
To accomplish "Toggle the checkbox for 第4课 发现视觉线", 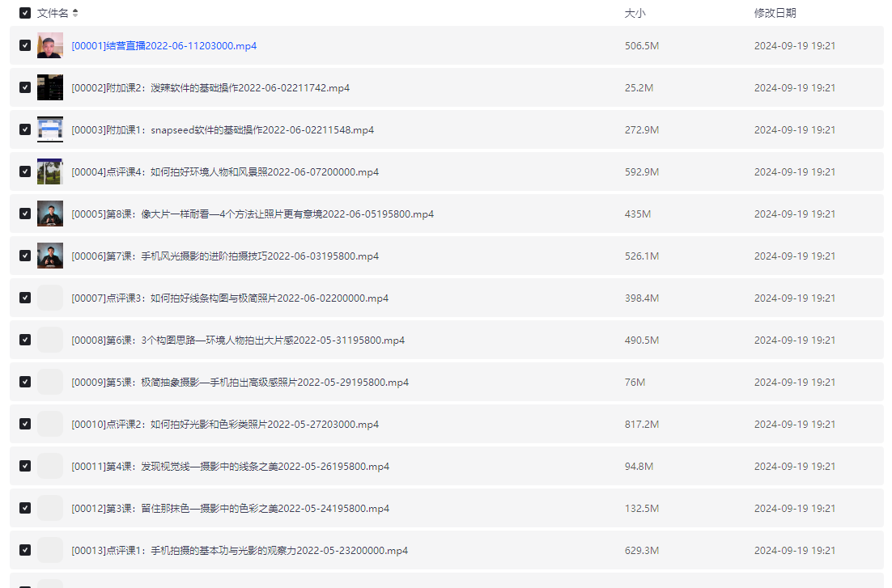I will click(x=25, y=466).
